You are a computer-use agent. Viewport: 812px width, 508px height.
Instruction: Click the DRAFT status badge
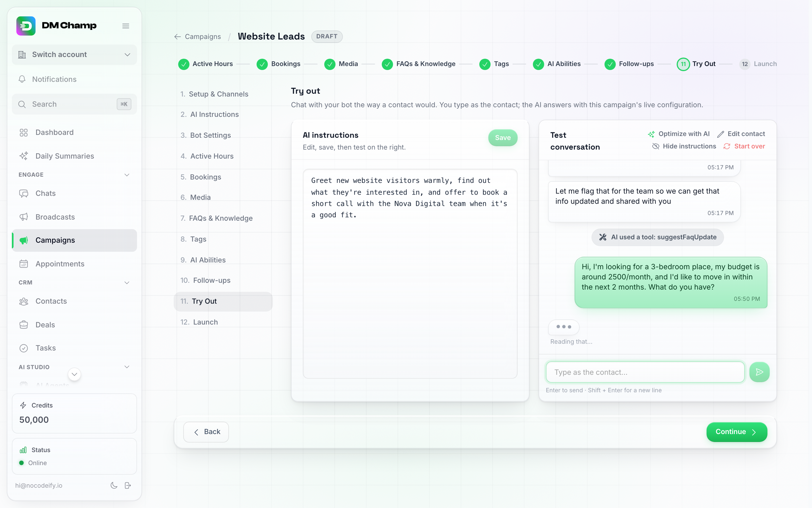[x=326, y=36]
